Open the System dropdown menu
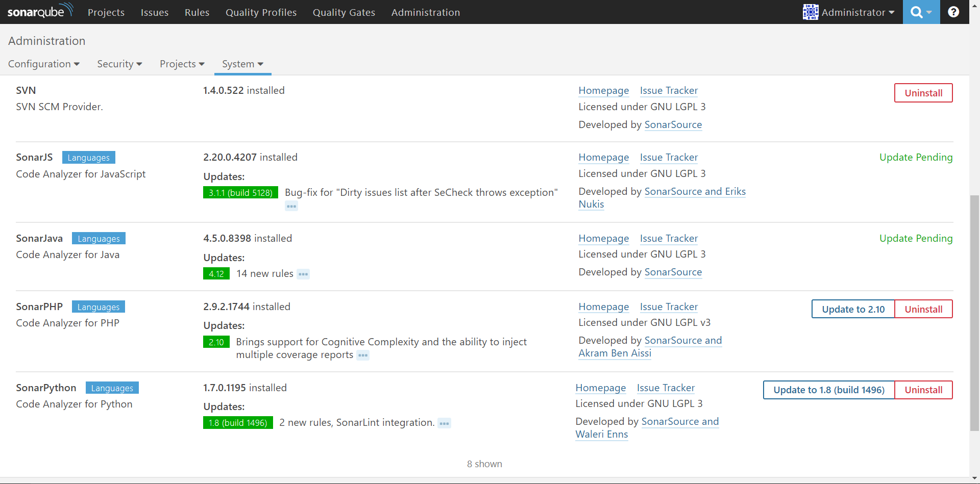 click(x=243, y=64)
